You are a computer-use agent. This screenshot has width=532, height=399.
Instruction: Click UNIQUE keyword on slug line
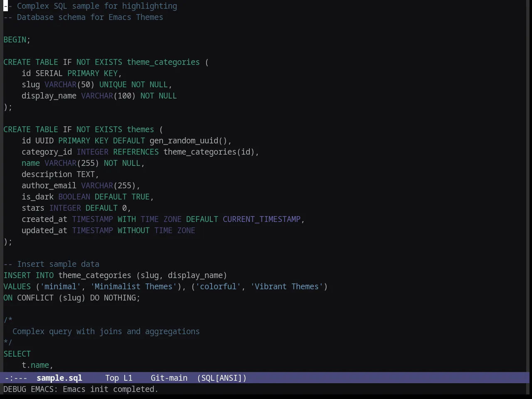point(113,84)
